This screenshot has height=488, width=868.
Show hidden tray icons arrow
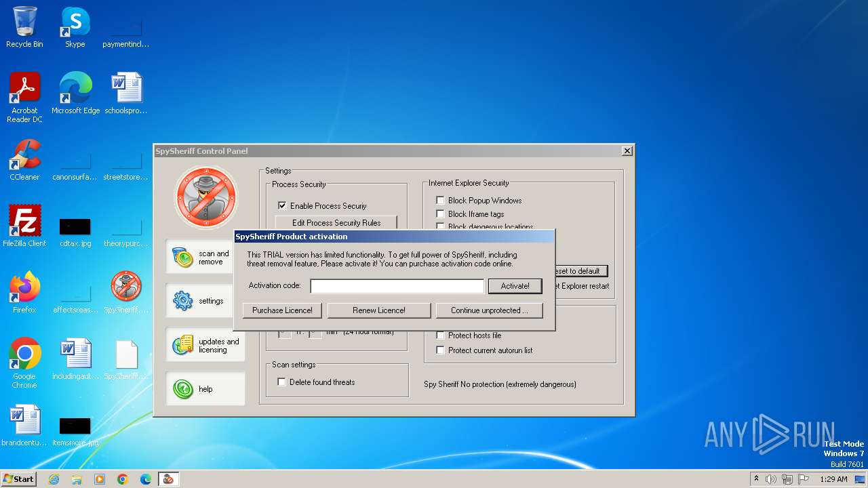[x=756, y=479]
